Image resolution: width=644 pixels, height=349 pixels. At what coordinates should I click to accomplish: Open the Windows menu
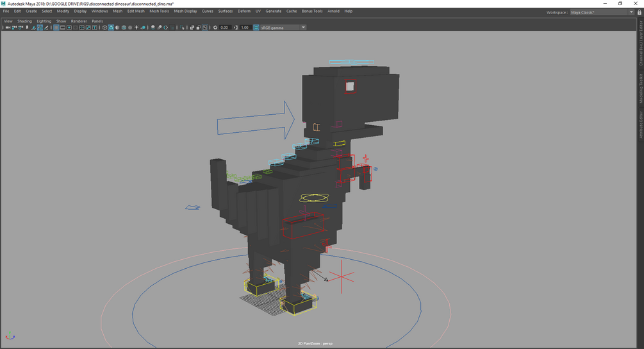click(100, 11)
